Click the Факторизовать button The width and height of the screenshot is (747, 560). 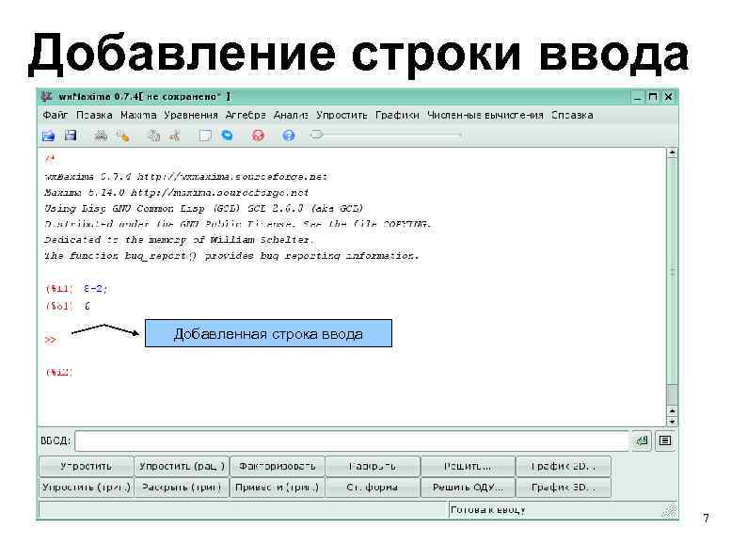point(278,466)
